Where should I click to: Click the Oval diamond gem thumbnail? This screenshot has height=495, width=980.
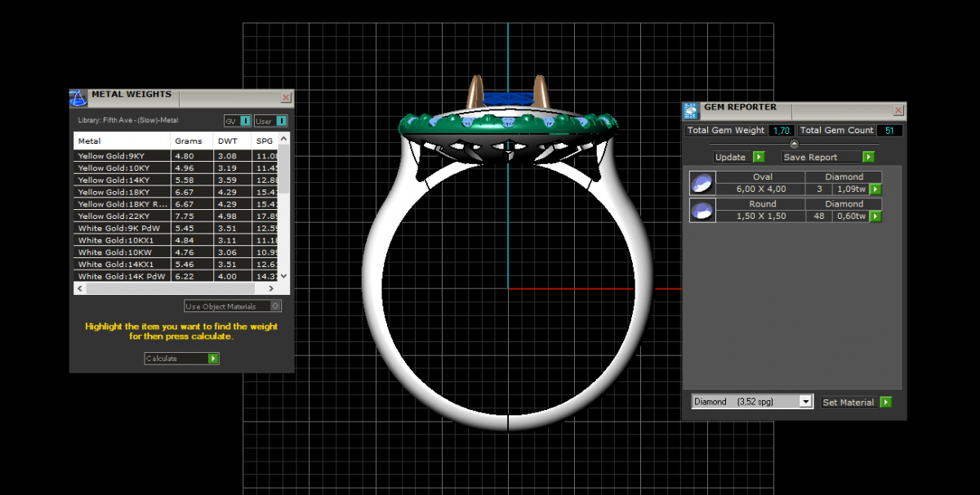pos(701,183)
